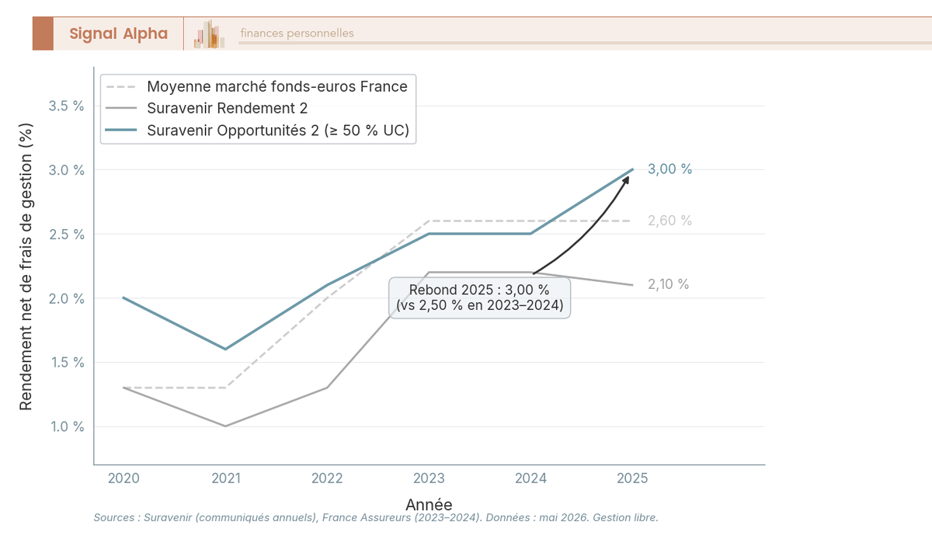Viewport: 932px width, 560px height.
Task: Click the 'finances personnelles' header label
Action: (x=297, y=33)
